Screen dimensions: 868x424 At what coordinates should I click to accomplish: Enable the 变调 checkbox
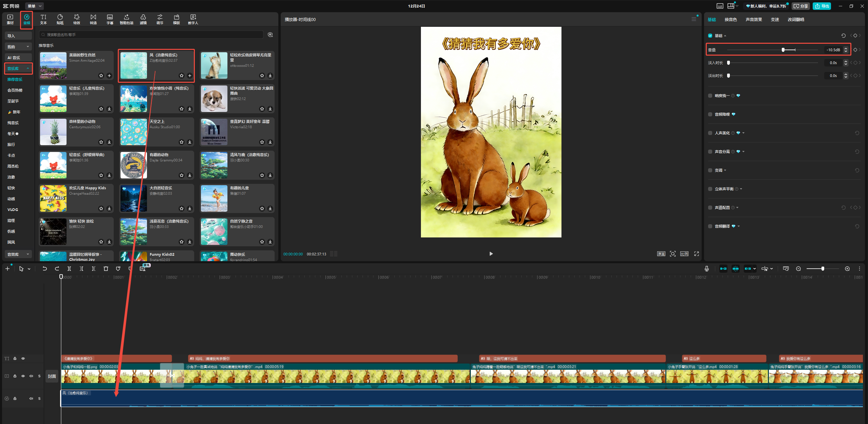point(710,170)
